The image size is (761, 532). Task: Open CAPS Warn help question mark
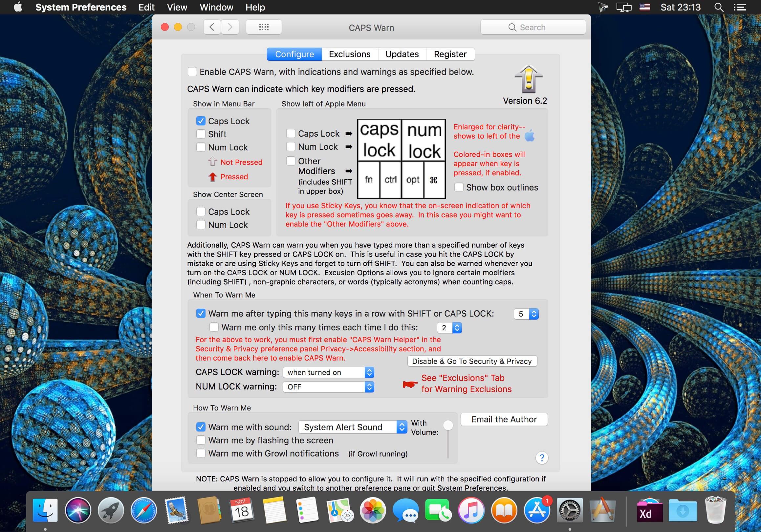tap(542, 458)
